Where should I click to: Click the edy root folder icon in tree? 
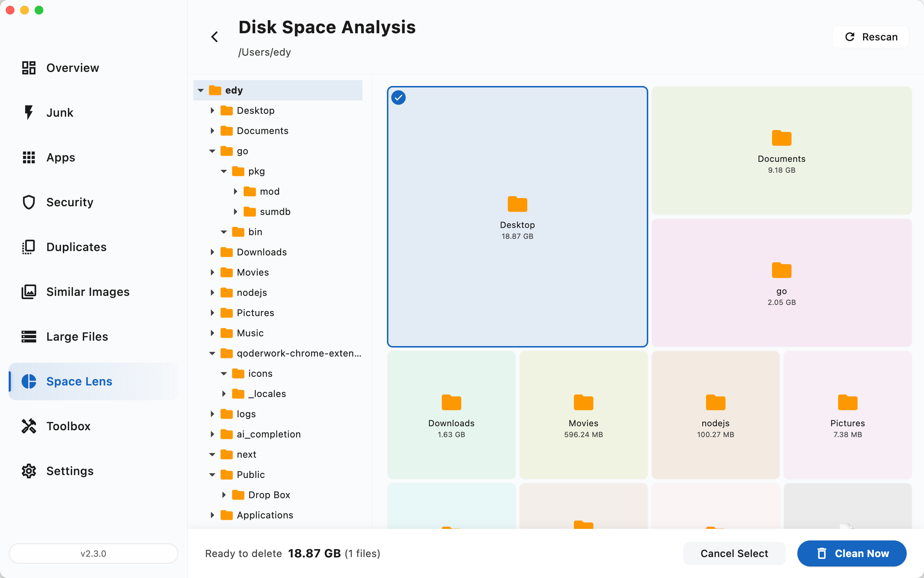tap(215, 90)
